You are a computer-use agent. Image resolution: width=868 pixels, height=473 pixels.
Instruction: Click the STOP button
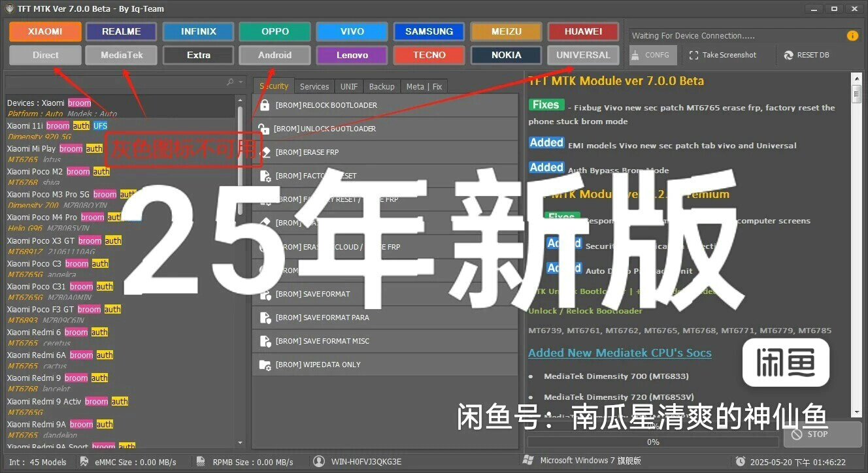(822, 434)
